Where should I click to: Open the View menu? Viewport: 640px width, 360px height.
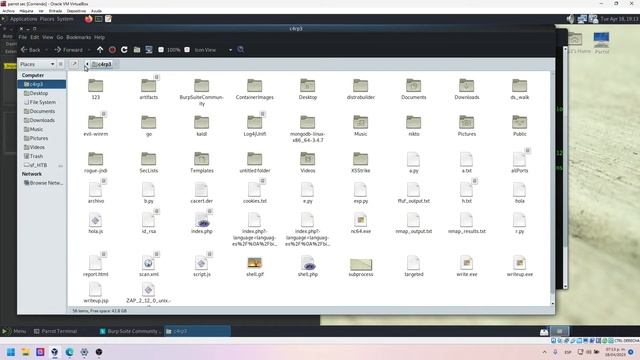tap(48, 37)
